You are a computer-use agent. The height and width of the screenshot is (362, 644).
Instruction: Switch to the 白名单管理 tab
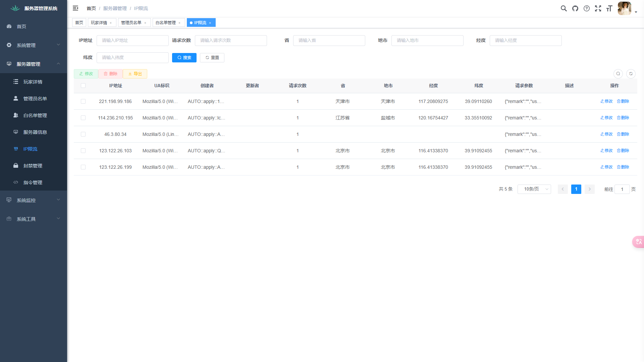click(166, 23)
